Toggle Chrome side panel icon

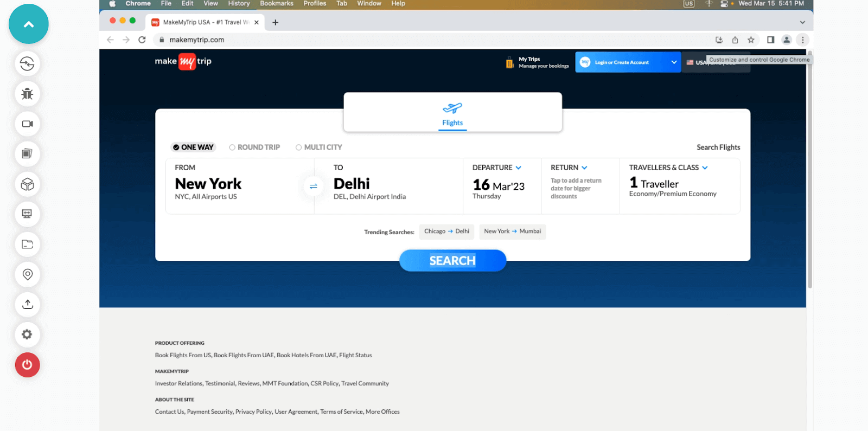click(770, 40)
